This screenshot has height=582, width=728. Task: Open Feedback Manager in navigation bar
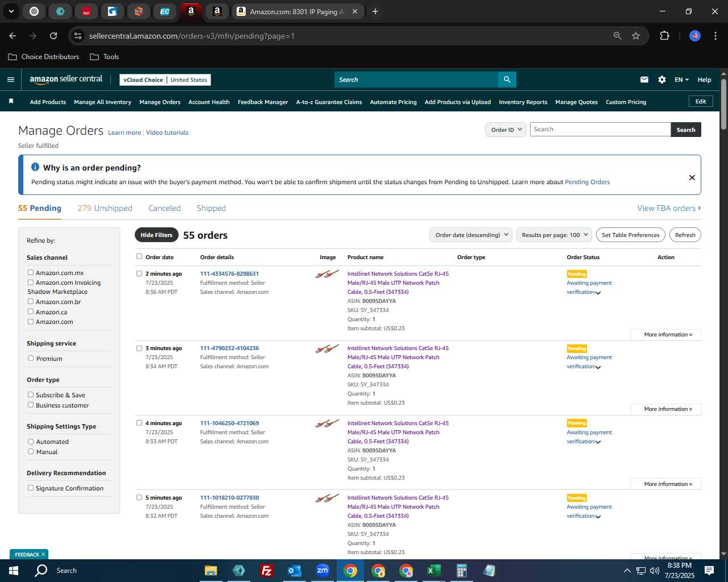[263, 102]
